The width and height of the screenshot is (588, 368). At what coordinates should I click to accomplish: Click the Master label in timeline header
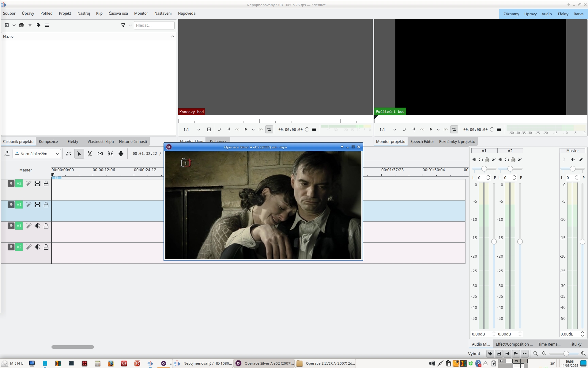pyautogui.click(x=26, y=170)
